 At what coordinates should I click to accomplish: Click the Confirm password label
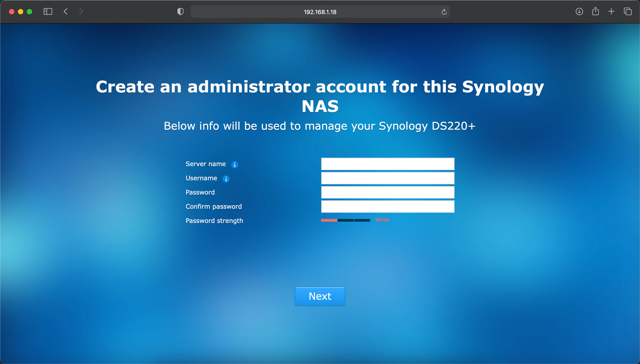tap(214, 206)
